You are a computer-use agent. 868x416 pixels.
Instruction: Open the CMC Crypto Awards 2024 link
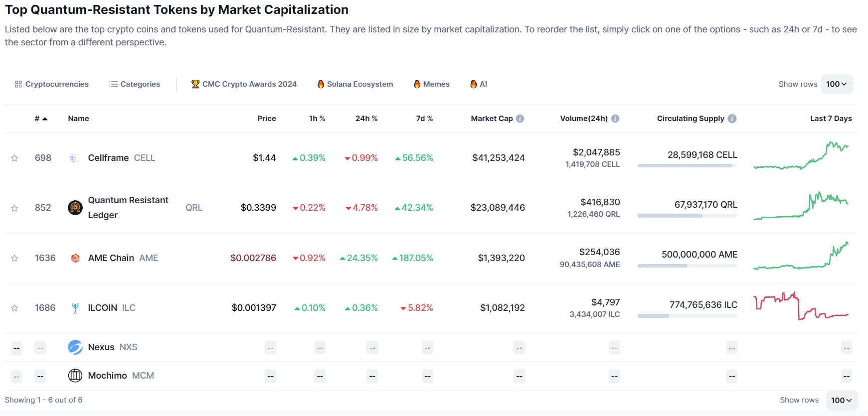coord(244,84)
